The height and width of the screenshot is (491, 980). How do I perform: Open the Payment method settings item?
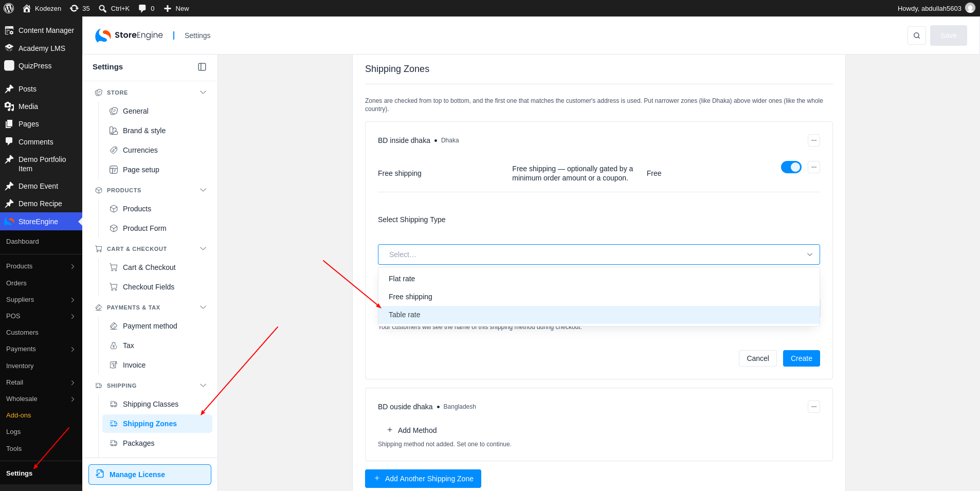tap(157, 326)
